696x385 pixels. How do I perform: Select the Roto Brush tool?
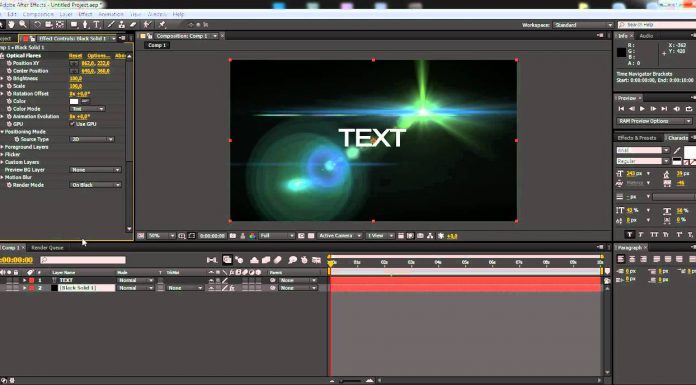pos(147,24)
